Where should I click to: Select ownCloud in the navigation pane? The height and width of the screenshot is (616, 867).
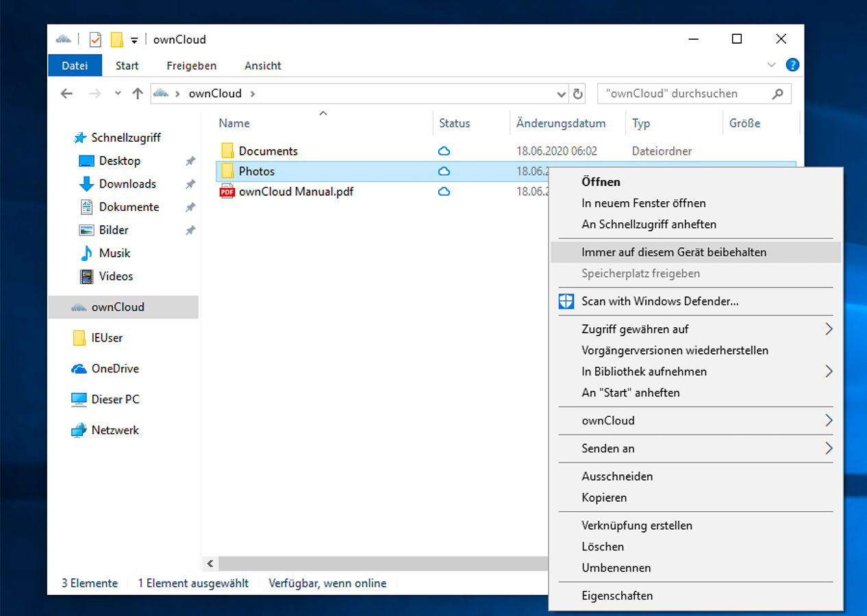click(123, 307)
